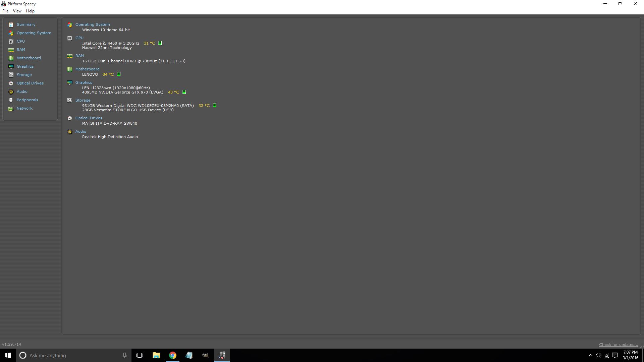Screen dimensions: 644x362
Task: Click the Storage drive icon in sidebar
Action: point(11,75)
